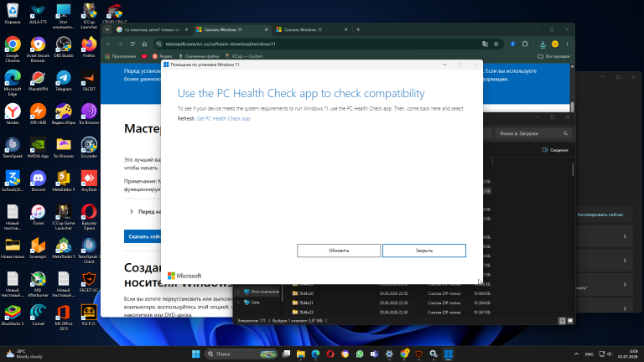Switch Explorer to details view icon
The height and width of the screenshot is (362, 644).
click(x=563, y=321)
